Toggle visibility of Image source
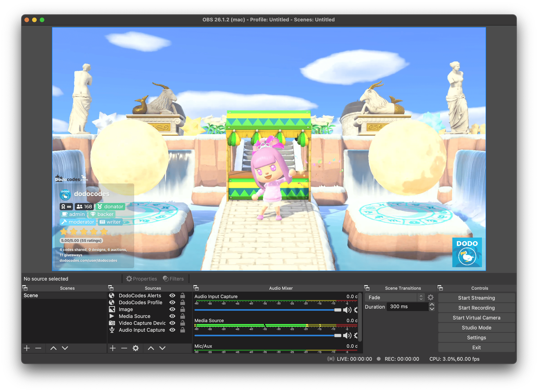The height and width of the screenshot is (392, 538). coord(172,309)
